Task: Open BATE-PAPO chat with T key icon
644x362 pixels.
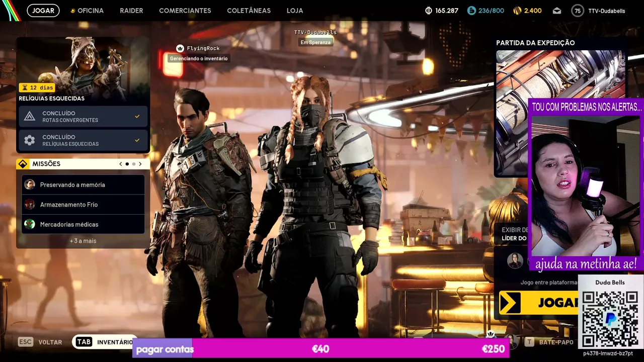Action: (x=549, y=342)
